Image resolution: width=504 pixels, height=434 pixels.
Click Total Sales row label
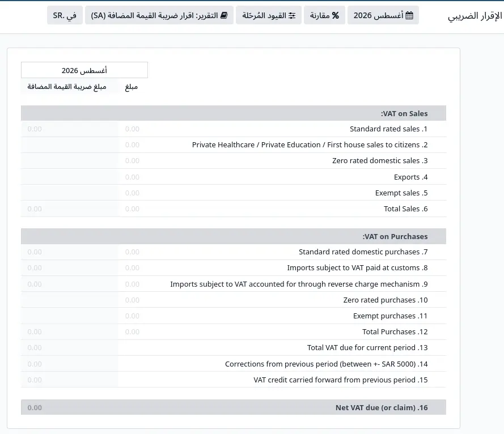pyautogui.click(x=406, y=209)
